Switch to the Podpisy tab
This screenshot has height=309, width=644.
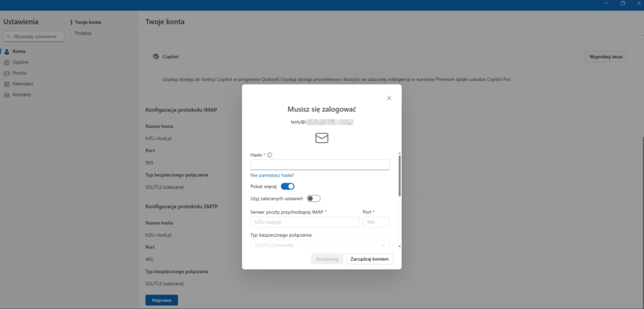(83, 33)
